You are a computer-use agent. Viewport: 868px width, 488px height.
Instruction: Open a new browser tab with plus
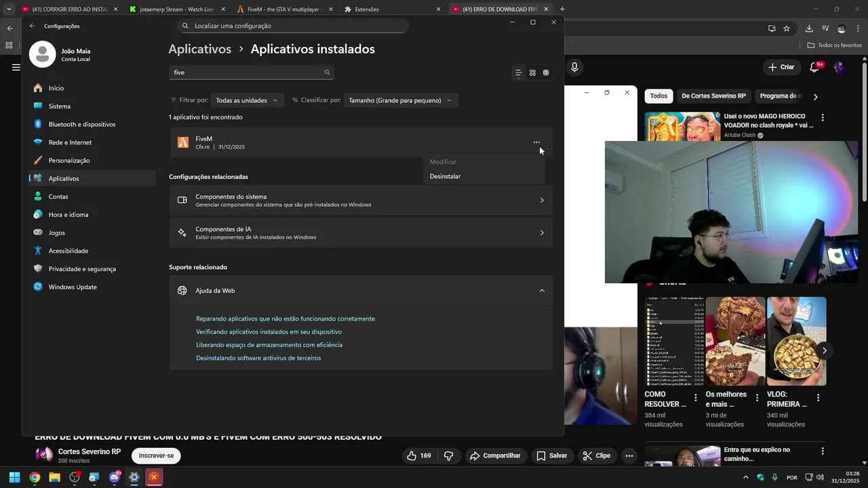[562, 9]
